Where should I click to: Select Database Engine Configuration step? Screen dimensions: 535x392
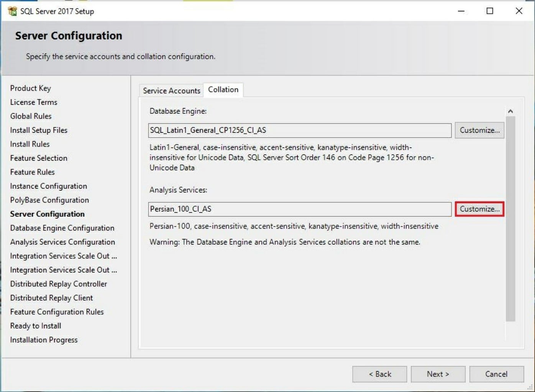coord(62,228)
